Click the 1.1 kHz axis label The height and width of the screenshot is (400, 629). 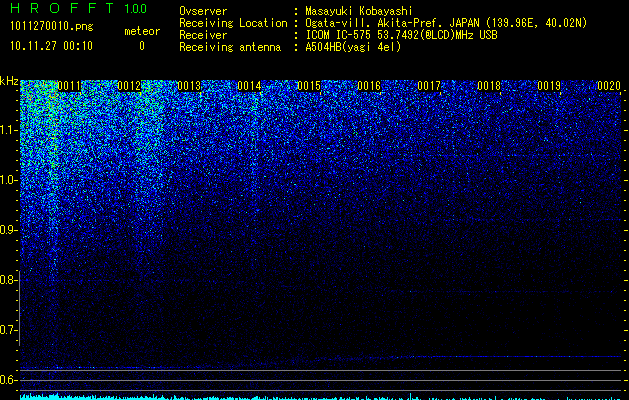point(9,130)
